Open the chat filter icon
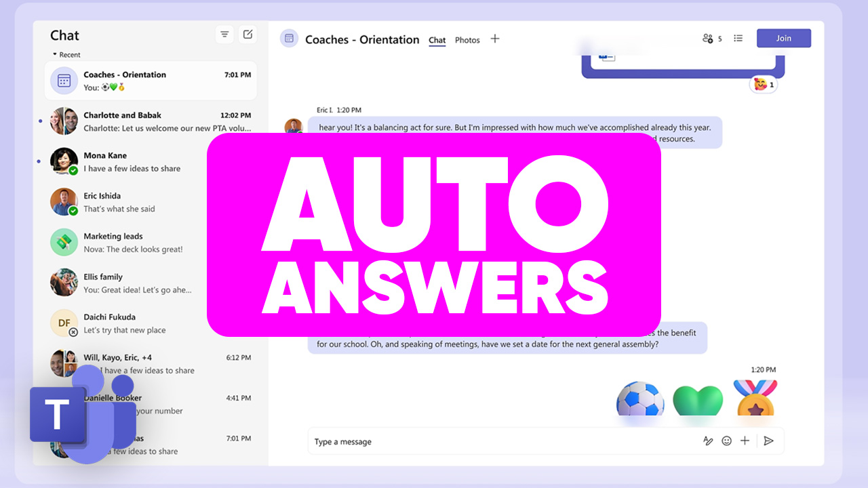868x488 pixels. tap(224, 34)
